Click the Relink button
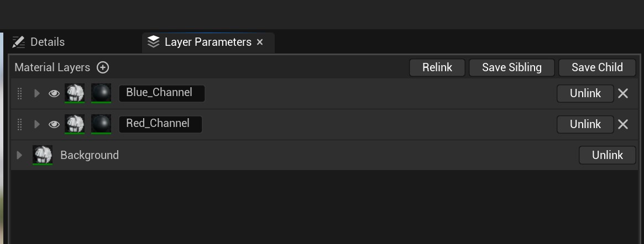This screenshot has height=244, width=644. point(437,67)
